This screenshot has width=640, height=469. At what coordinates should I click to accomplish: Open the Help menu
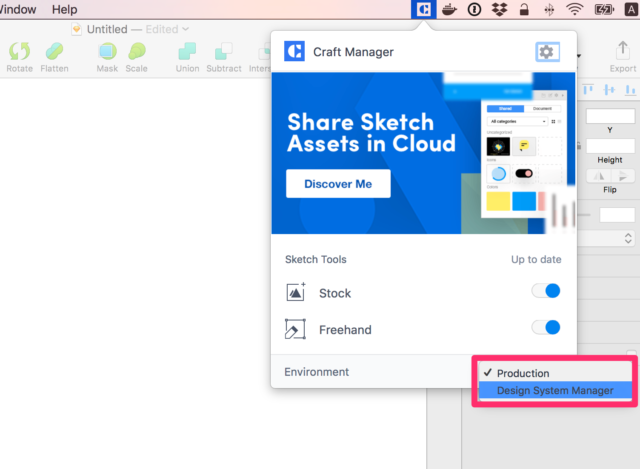[64, 9]
